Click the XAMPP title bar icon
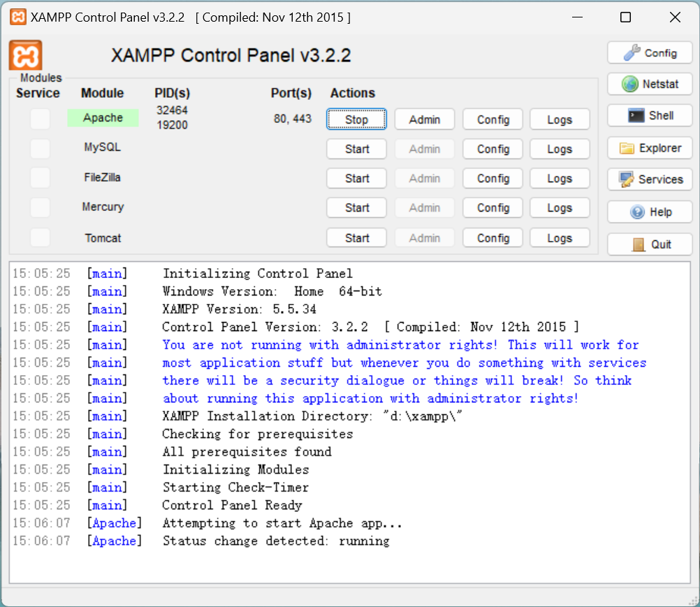Screen dimensions: 700x607 coord(18,17)
